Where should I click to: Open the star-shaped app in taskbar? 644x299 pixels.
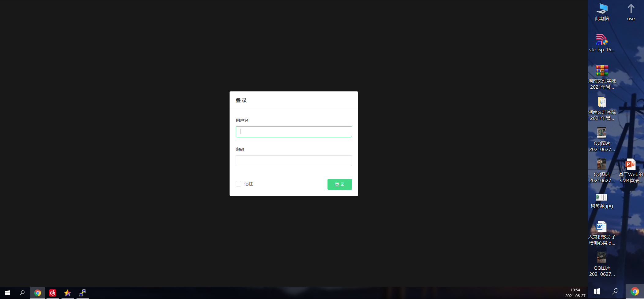pyautogui.click(x=68, y=293)
